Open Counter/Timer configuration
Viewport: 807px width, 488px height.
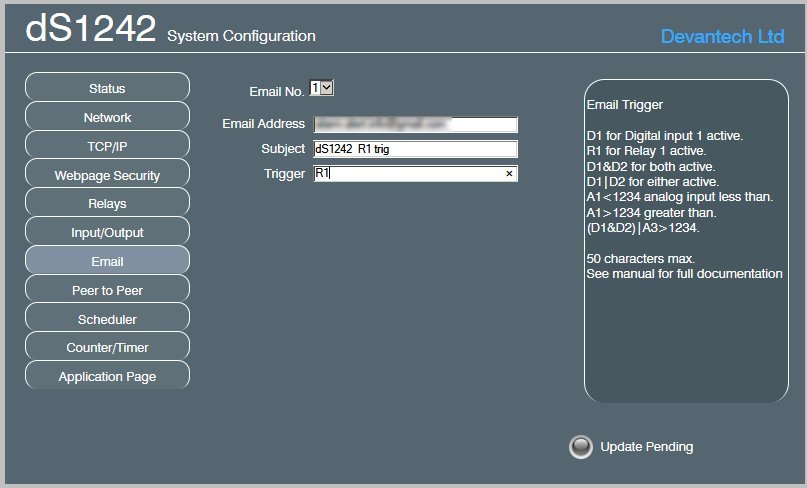(107, 347)
